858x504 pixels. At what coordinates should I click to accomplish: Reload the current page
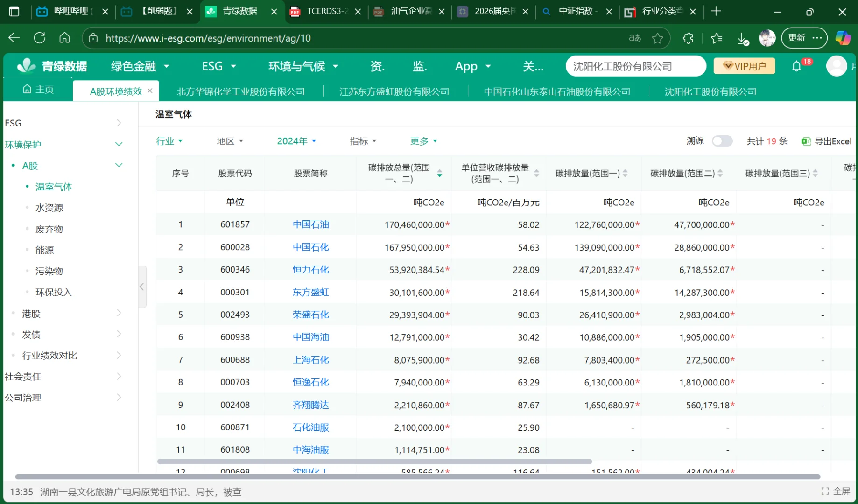click(40, 38)
